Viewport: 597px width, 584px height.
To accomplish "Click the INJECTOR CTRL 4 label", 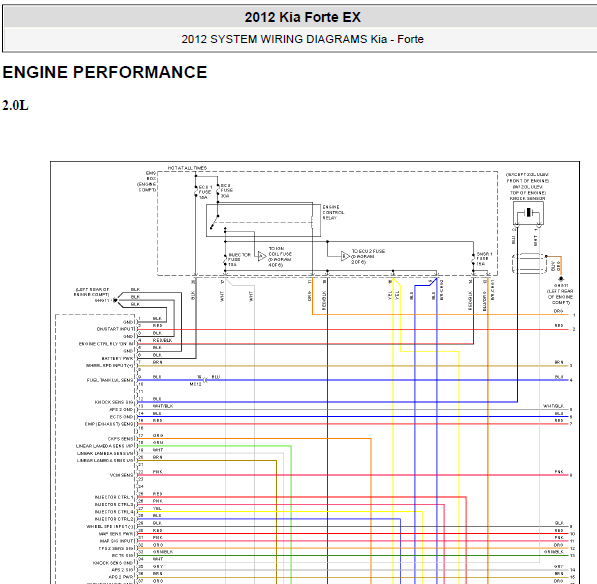I will 114,512.
